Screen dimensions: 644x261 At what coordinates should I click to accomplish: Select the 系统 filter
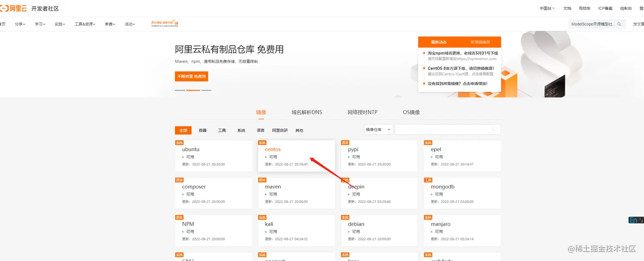[241, 130]
